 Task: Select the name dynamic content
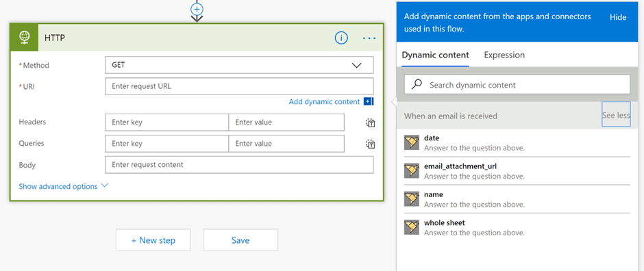(x=517, y=199)
